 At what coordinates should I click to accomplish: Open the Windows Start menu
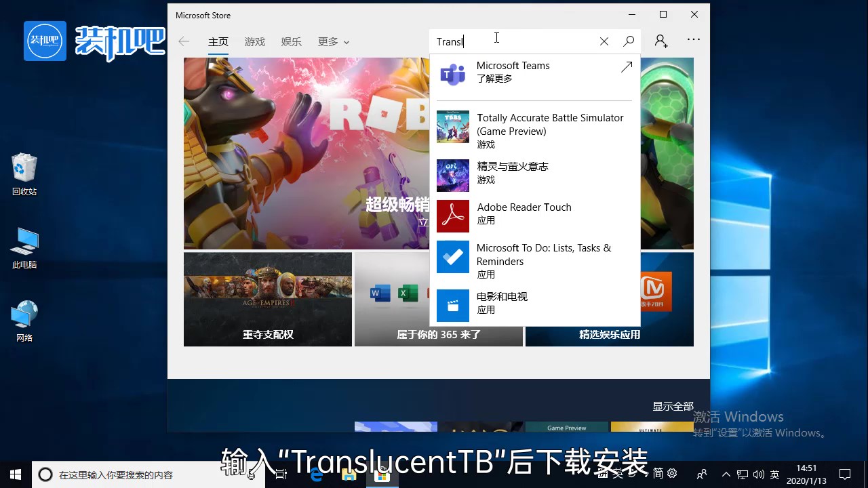(x=16, y=474)
